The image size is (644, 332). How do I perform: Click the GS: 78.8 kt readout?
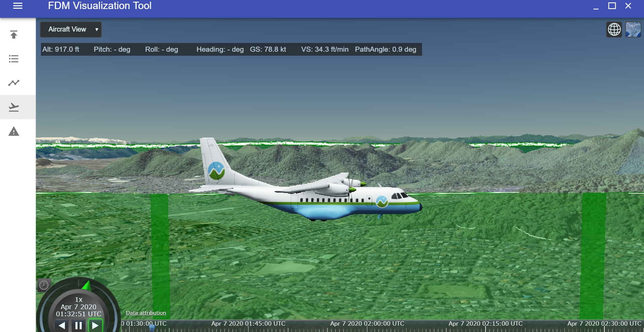pyautogui.click(x=268, y=49)
